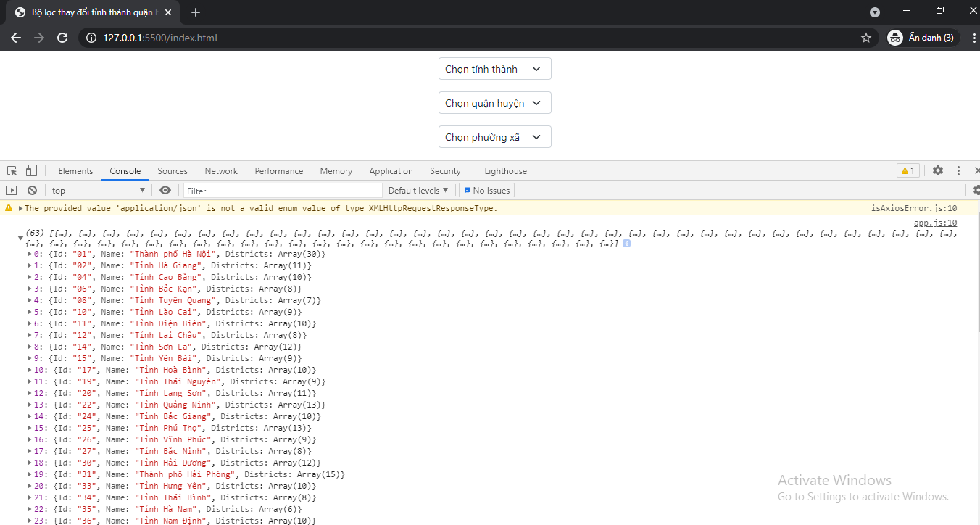Open the app.js:10 source link
980x525 pixels.
point(935,222)
